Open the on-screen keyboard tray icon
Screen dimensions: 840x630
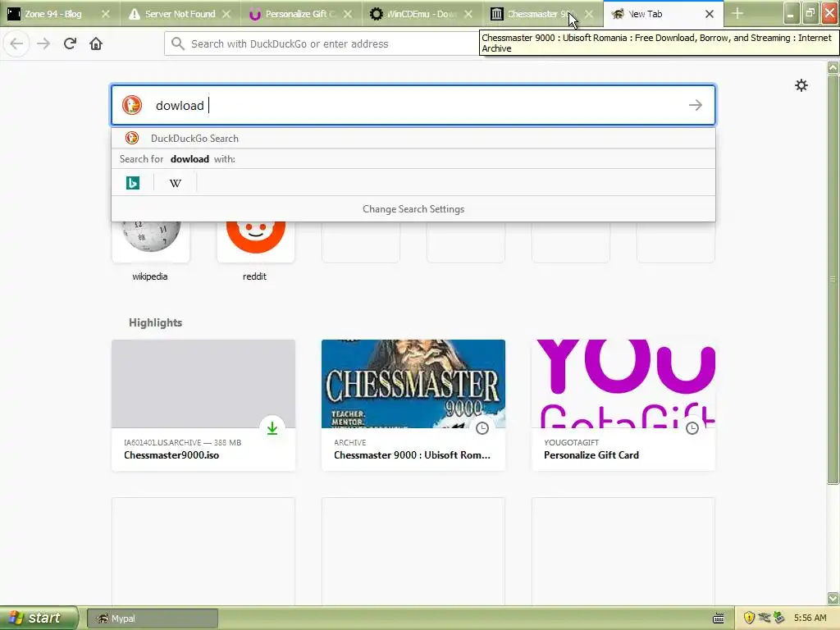[x=719, y=619]
